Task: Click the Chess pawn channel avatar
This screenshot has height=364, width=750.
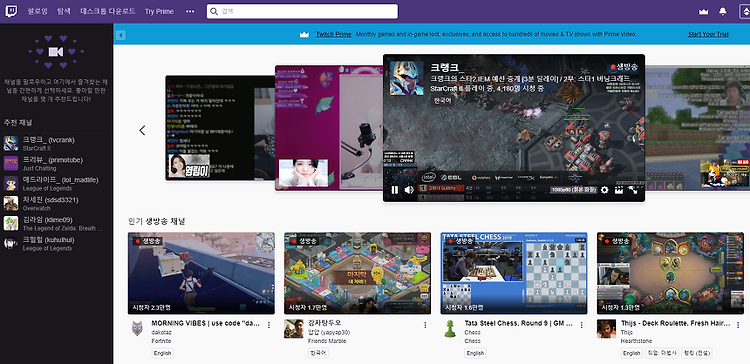Action: point(450,329)
